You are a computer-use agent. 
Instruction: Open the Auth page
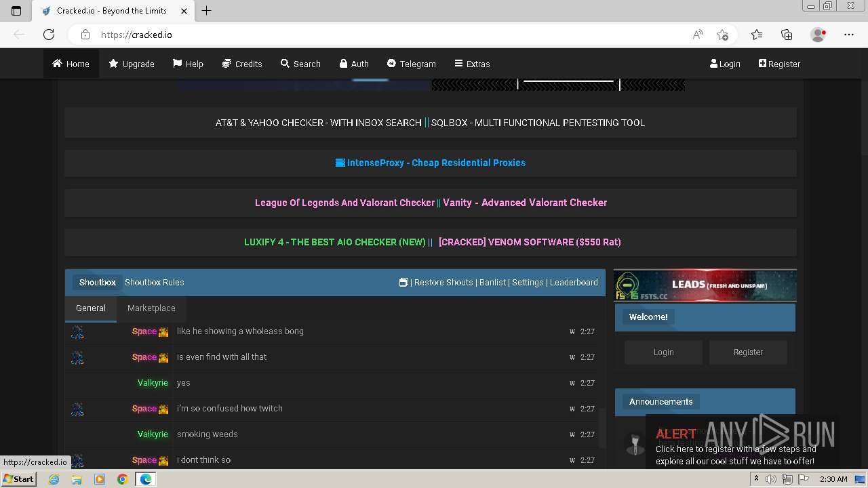(354, 64)
